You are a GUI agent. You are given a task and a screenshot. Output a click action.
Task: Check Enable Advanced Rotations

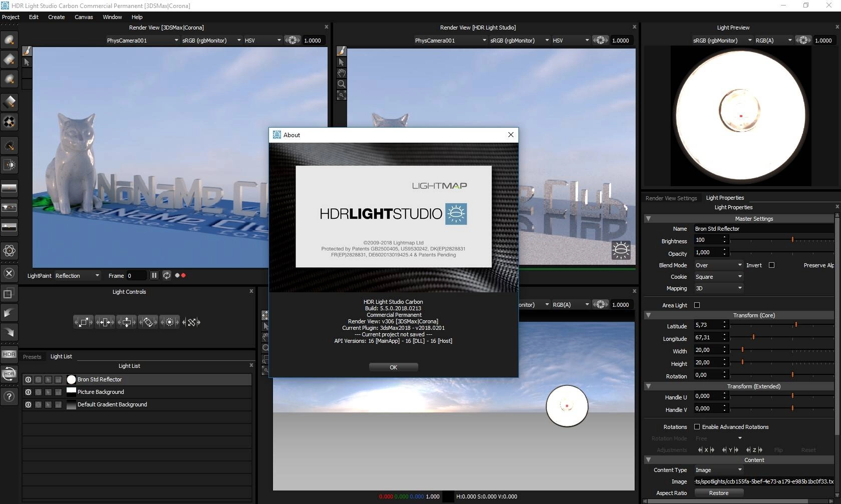(697, 427)
